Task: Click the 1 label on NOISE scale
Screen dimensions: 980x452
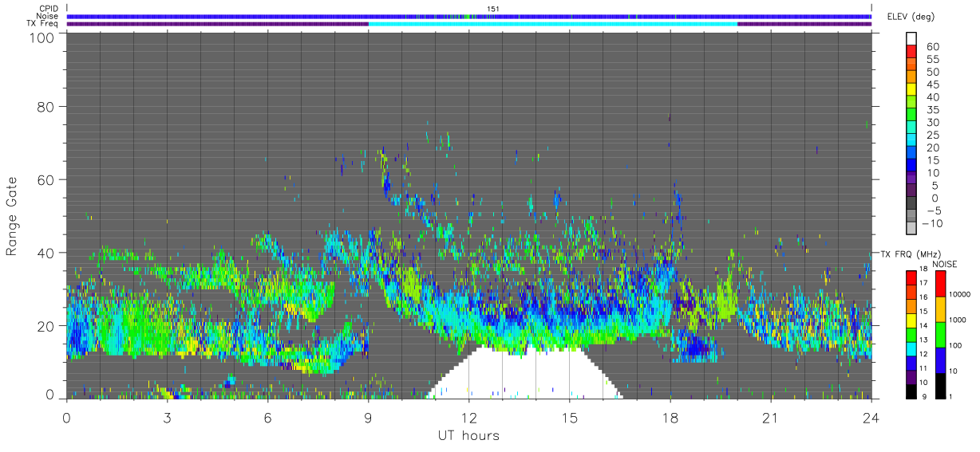Action: (x=950, y=397)
